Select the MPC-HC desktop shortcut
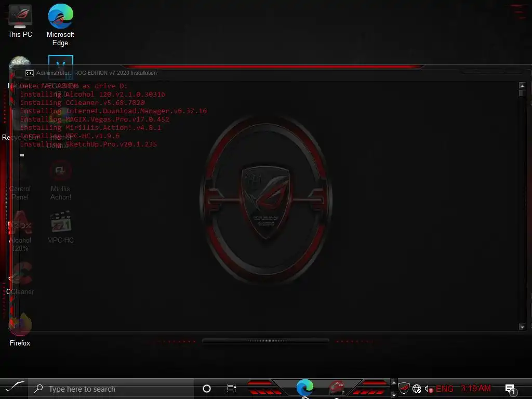The image size is (532, 399). click(x=60, y=227)
